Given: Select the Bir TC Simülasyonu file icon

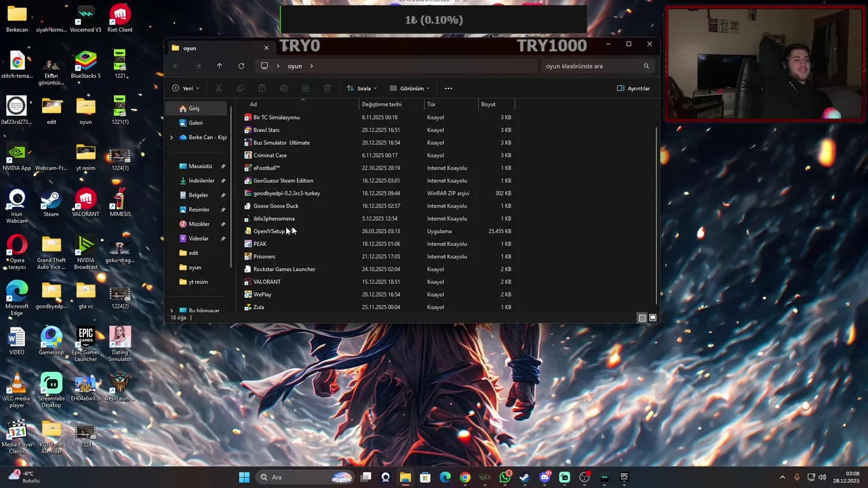Looking at the screenshot, I should tap(248, 117).
